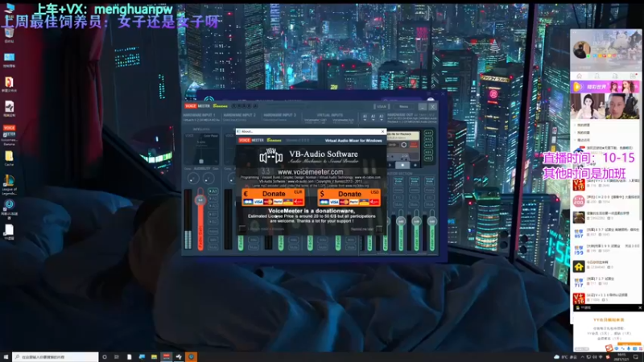Viewport: 644px width, 362px height.
Task: Open the A1 hardware out dropdown
Action: point(365,117)
